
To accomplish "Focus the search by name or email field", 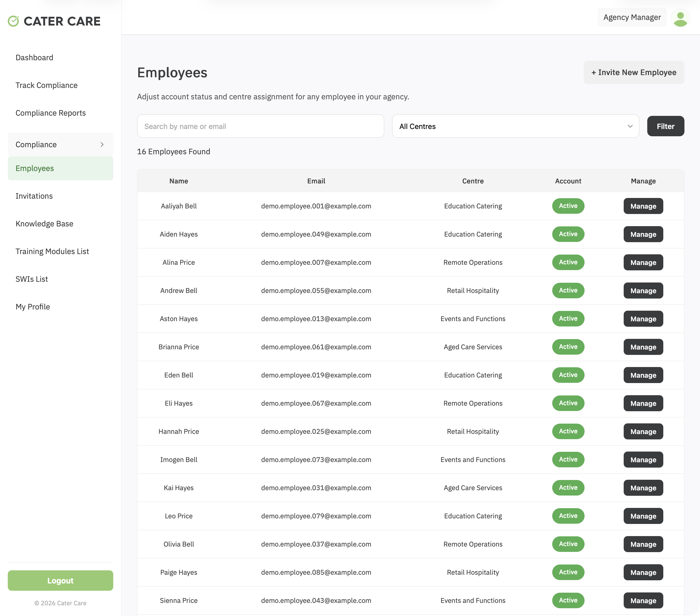I will pos(260,126).
